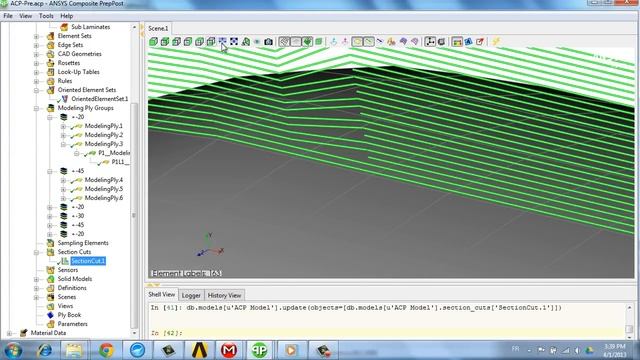Open the File menu
Image resolution: width=640 pixels, height=360 pixels.
pos(8,16)
